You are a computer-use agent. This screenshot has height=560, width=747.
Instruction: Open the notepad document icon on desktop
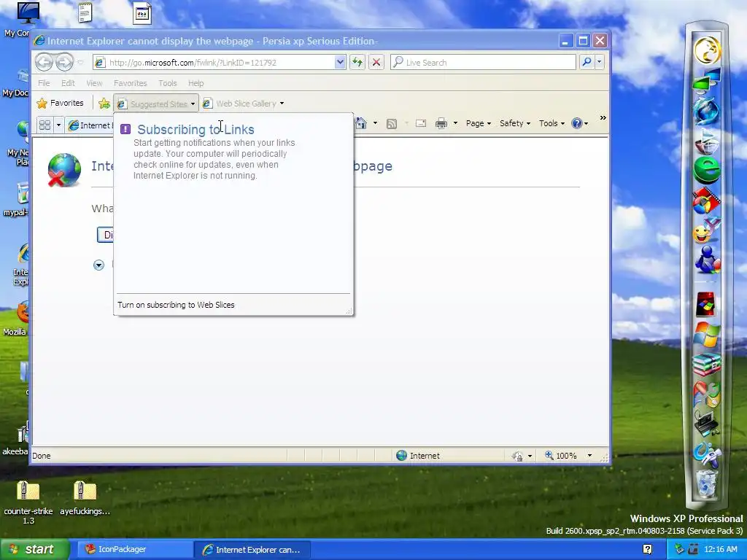85,12
